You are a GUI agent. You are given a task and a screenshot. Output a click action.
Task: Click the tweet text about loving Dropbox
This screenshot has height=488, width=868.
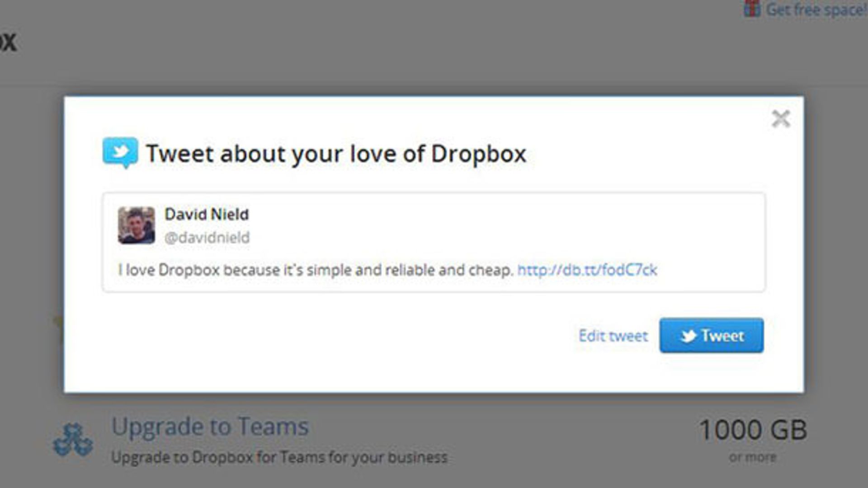pyautogui.click(x=316, y=270)
